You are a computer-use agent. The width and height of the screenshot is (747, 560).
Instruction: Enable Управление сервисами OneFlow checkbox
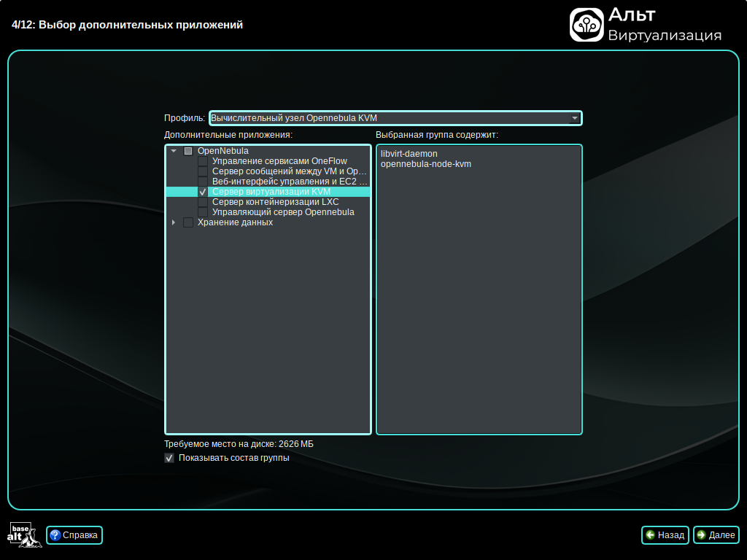coord(203,161)
